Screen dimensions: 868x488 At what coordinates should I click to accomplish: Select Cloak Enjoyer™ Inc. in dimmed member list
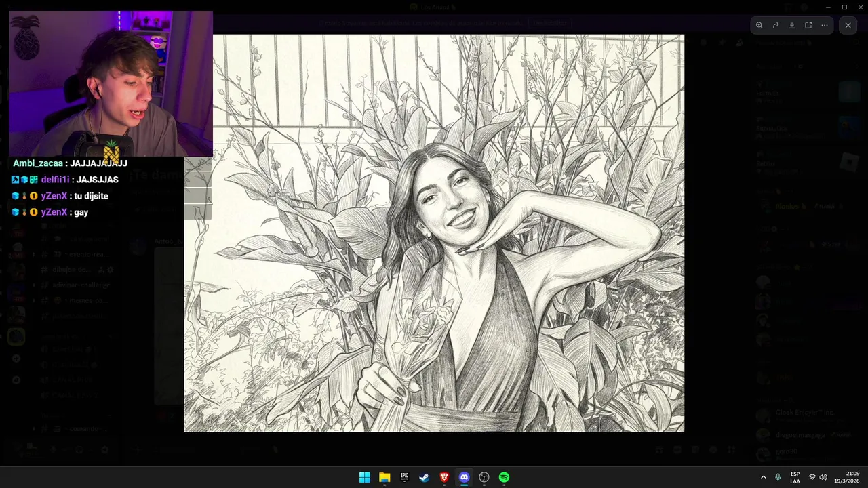(x=804, y=412)
